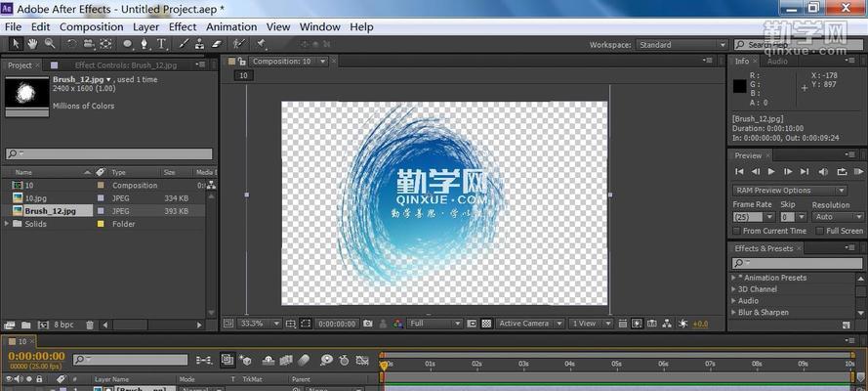Screen dimensions: 868x391
Task: Open the Full resolution dropdown
Action: tap(434, 324)
